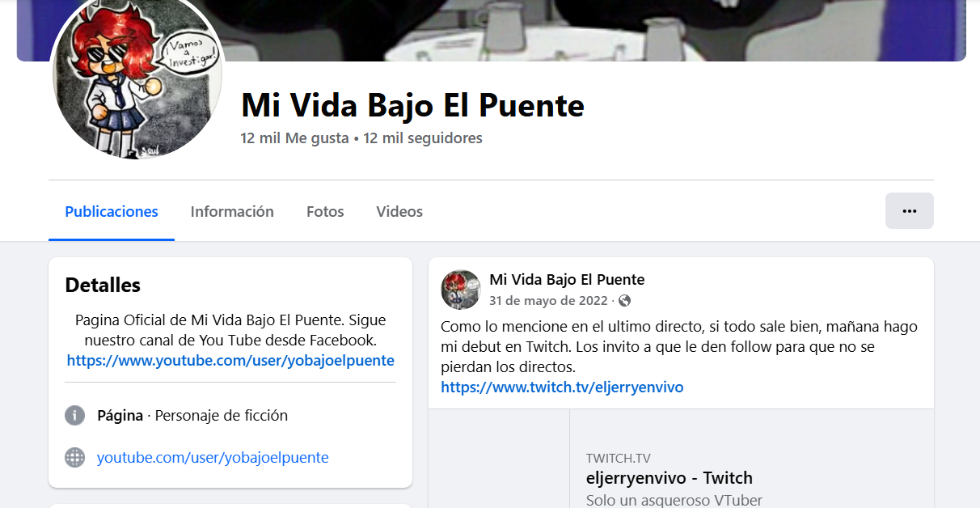The width and height of the screenshot is (980, 508).
Task: Switch to the Fotos tab
Action: [x=325, y=212]
